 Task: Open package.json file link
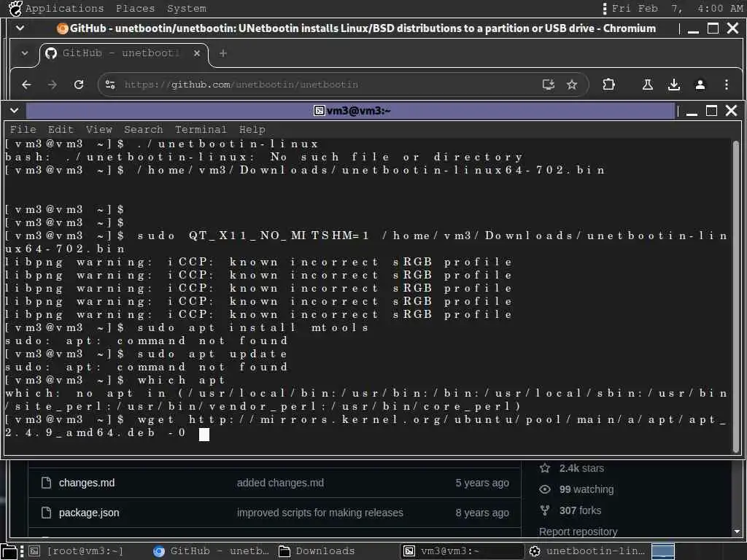[x=89, y=513]
